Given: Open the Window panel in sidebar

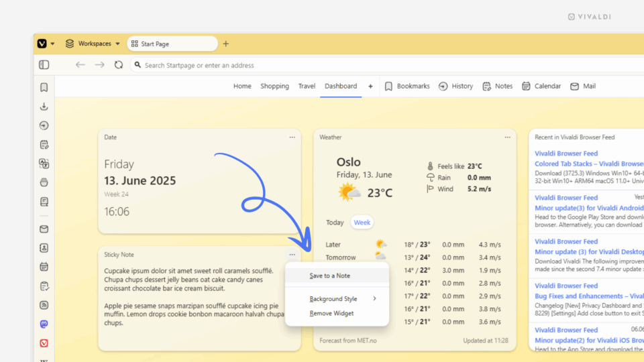Looking at the screenshot, I should 44,182.
